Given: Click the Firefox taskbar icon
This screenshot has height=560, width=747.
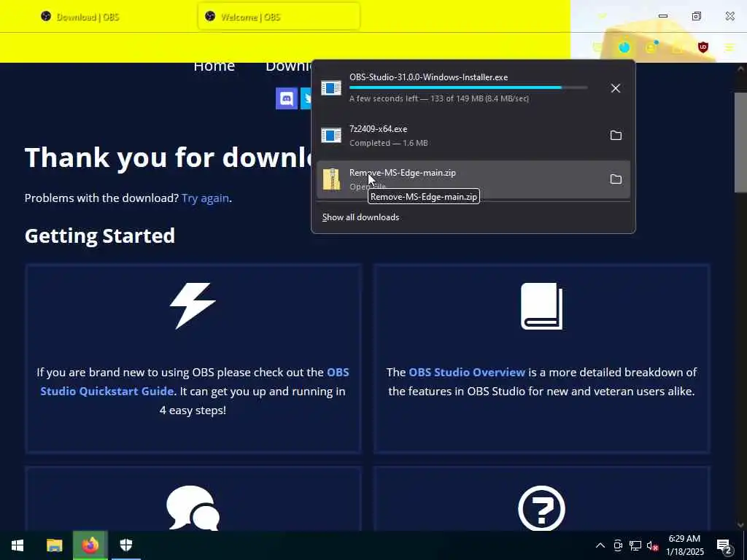Looking at the screenshot, I should (90, 545).
